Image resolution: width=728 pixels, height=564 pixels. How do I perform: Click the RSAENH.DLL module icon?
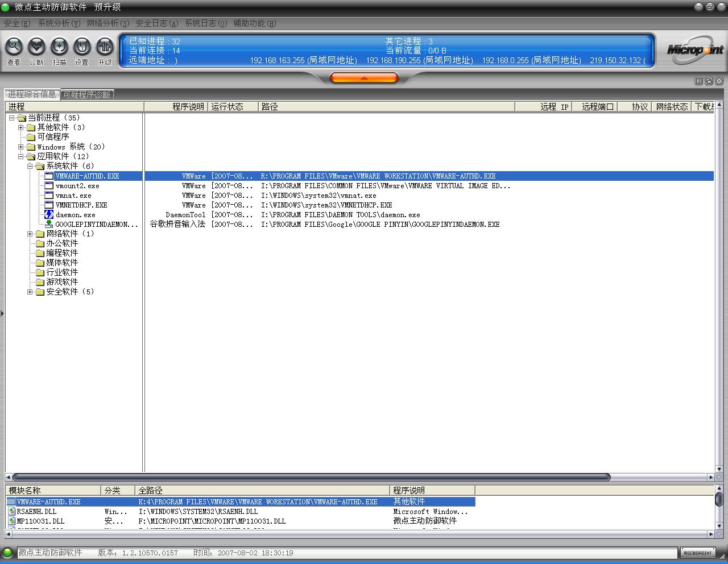coord(12,512)
